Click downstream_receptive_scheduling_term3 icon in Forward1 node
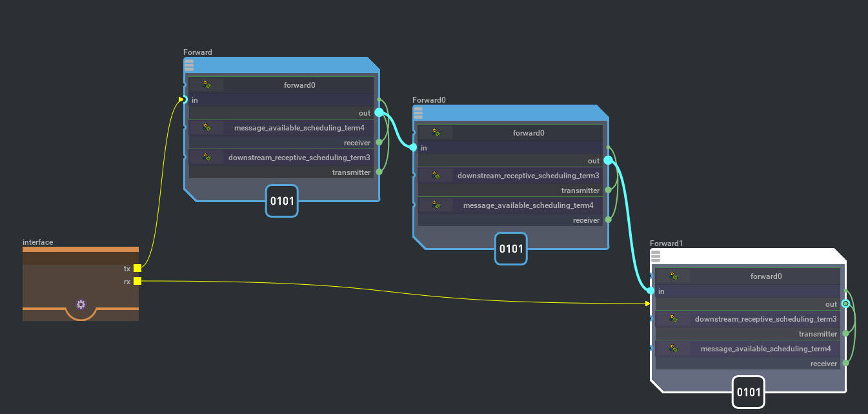The width and height of the screenshot is (868, 414). [673, 319]
